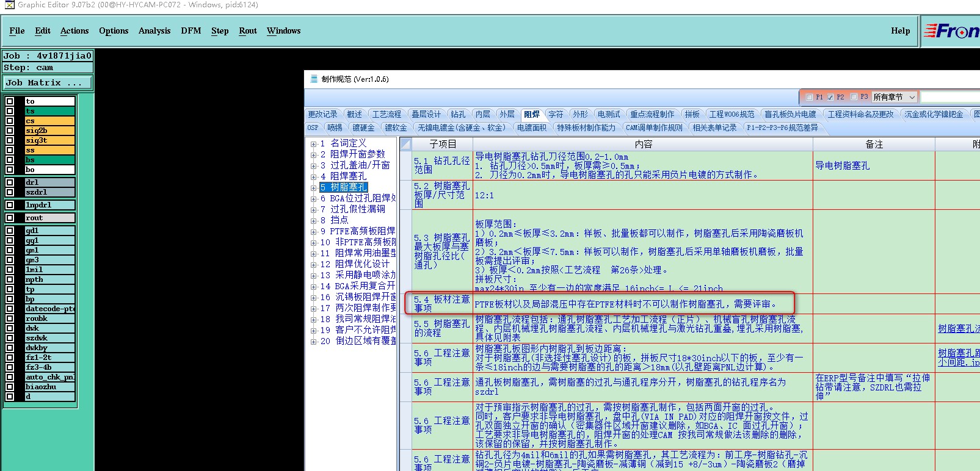Open the Rout menu
This screenshot has height=471, width=980.
[x=248, y=31]
